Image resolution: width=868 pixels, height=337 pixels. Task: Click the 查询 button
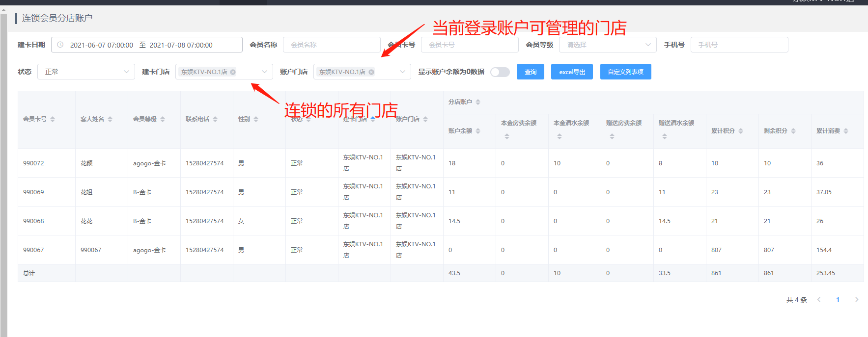(531, 72)
